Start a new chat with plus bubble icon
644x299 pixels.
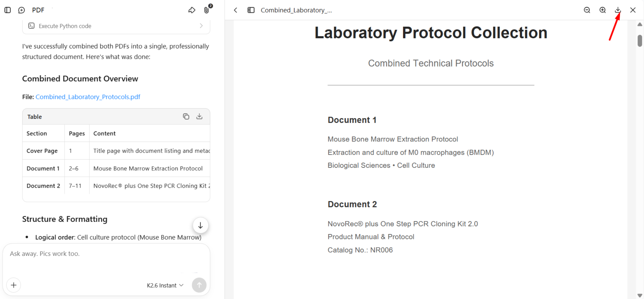[x=21, y=10]
